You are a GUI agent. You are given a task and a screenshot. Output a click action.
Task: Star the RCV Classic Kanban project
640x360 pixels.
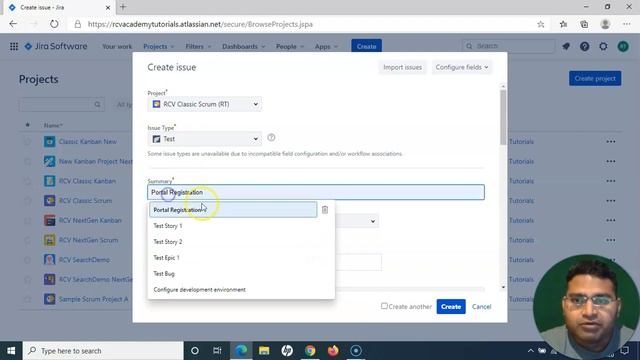[x=27, y=181]
